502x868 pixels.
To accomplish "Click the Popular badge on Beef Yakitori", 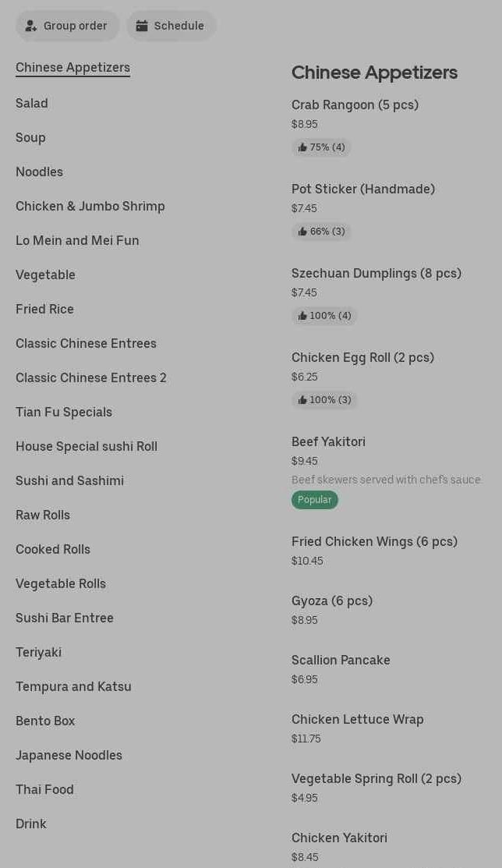I will point(315,500).
